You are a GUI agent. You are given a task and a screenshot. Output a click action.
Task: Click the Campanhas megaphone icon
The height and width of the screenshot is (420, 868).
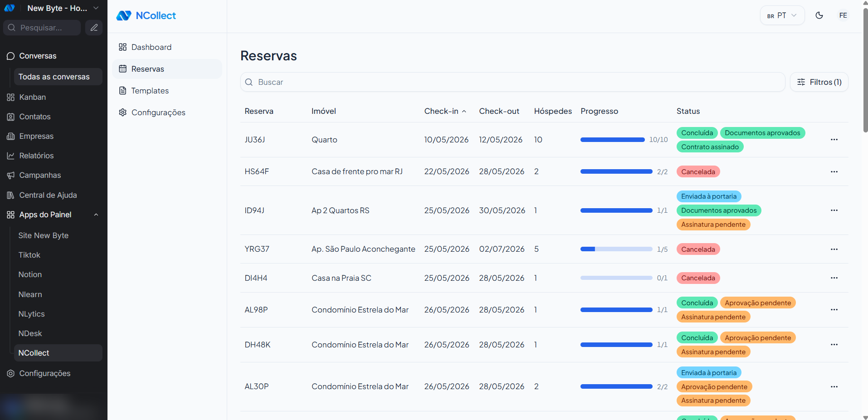click(x=11, y=176)
